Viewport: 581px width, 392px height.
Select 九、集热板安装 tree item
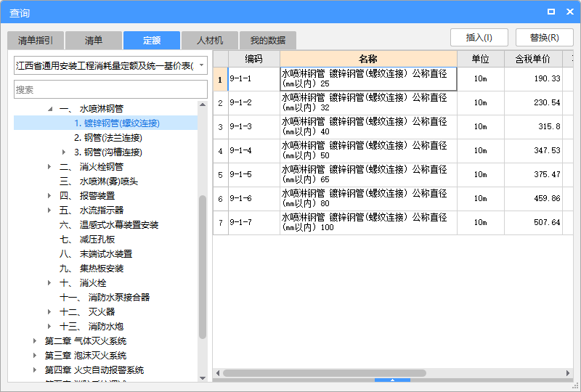(92, 269)
